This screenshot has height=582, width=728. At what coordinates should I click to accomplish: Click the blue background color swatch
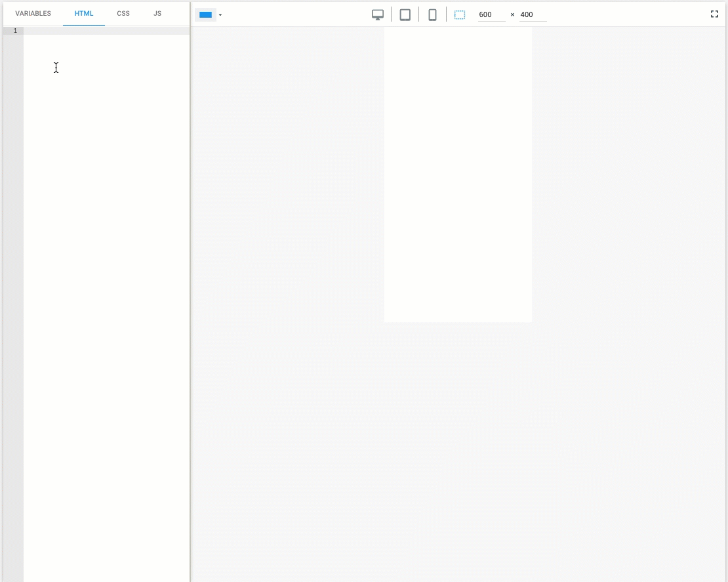pos(206,15)
